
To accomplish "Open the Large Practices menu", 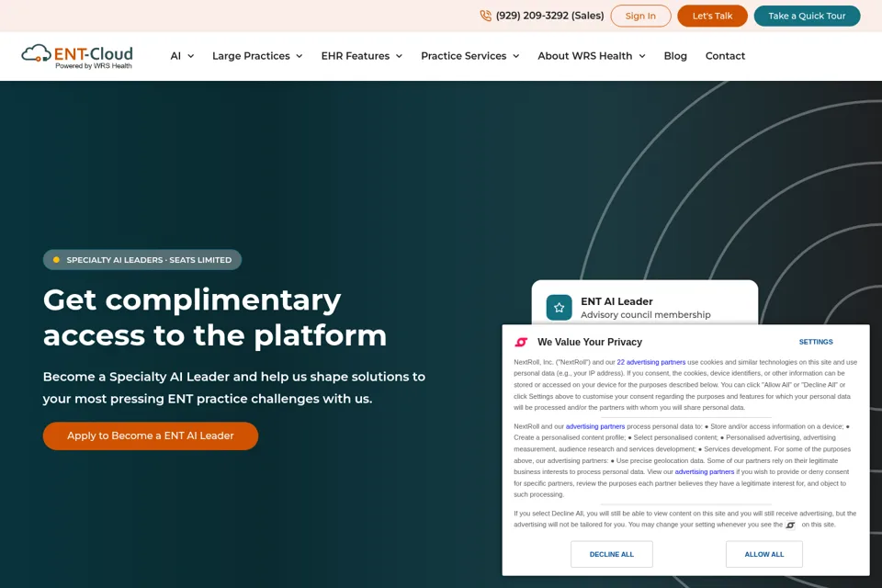I will [x=251, y=56].
